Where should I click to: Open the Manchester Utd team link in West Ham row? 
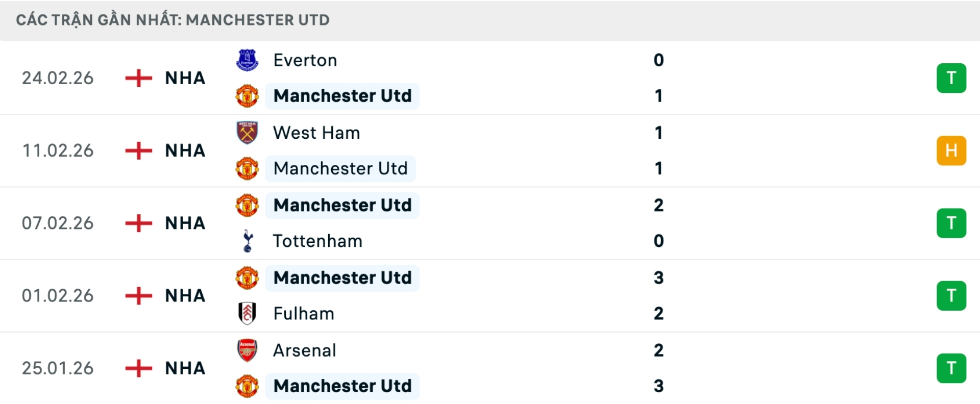pos(340,168)
